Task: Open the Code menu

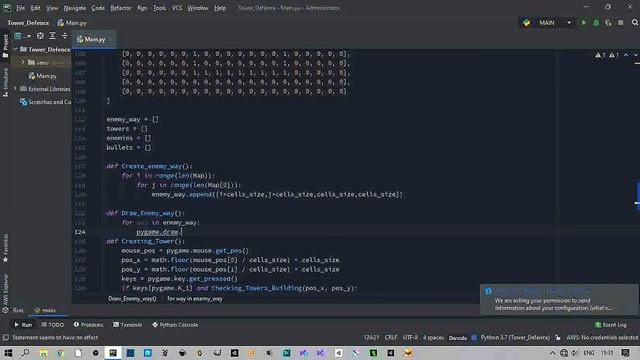Action: pos(98,8)
